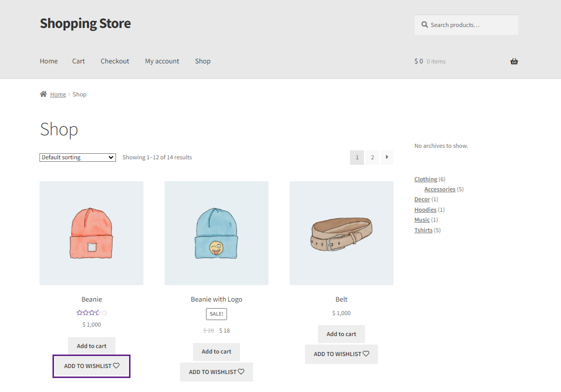
Task: Click the struck-through $ 20 price
Action: (x=208, y=331)
